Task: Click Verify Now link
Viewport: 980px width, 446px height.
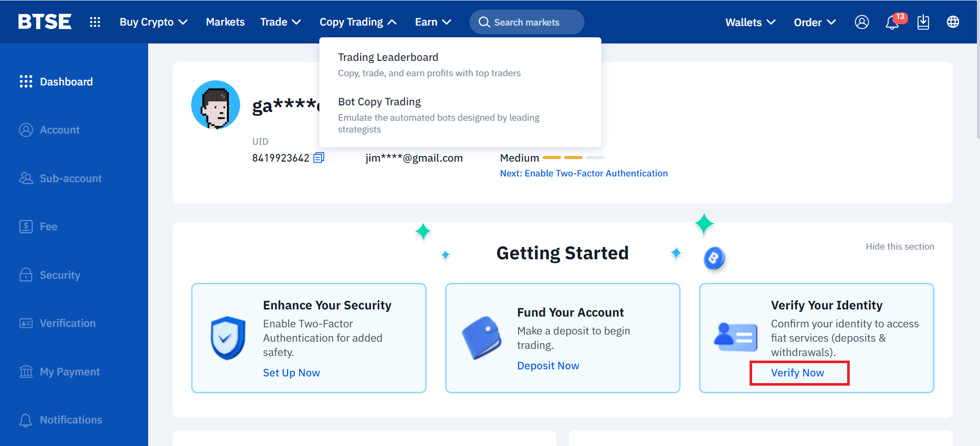Action: 797,373
